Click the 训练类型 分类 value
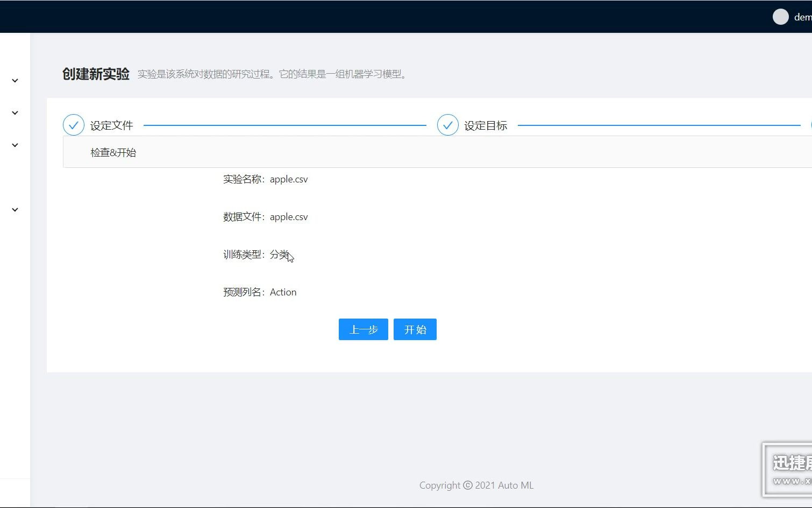The height and width of the screenshot is (508, 812). tap(280, 255)
